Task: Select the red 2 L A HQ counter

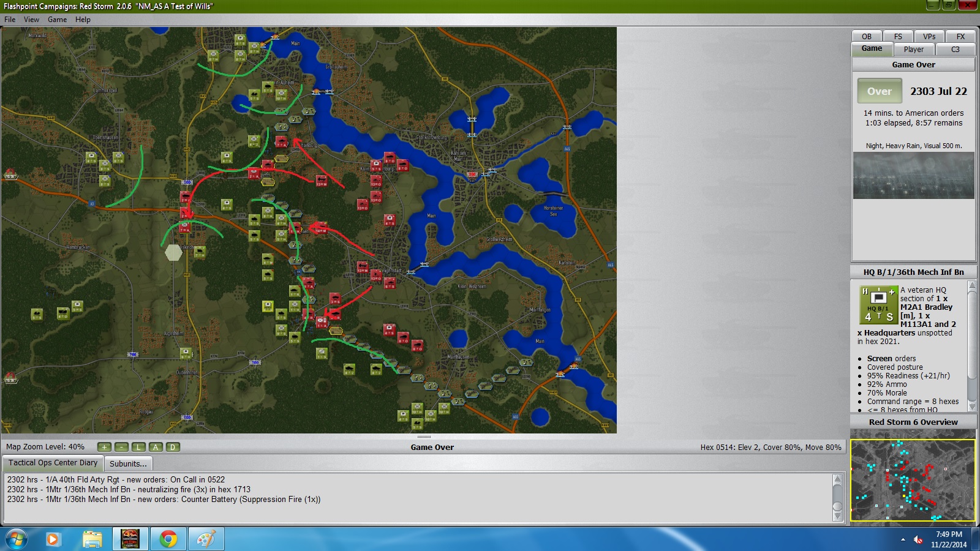Action: [x=254, y=174]
